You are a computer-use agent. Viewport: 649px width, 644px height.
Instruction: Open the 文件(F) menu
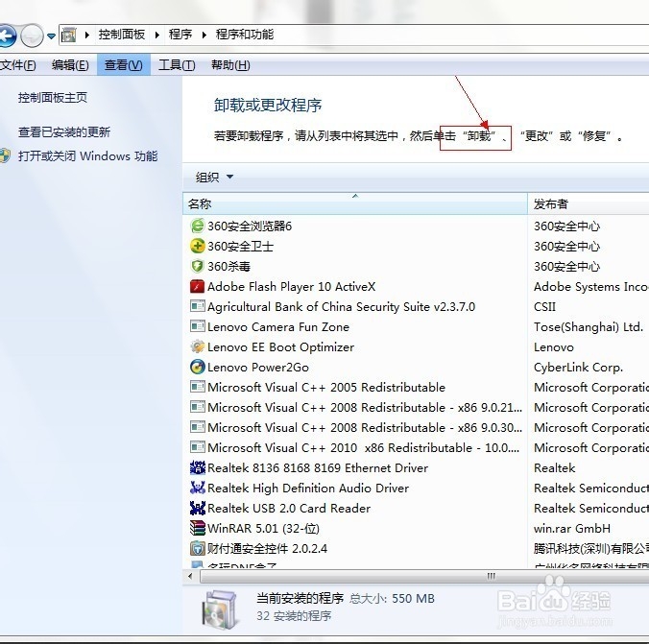(18, 65)
